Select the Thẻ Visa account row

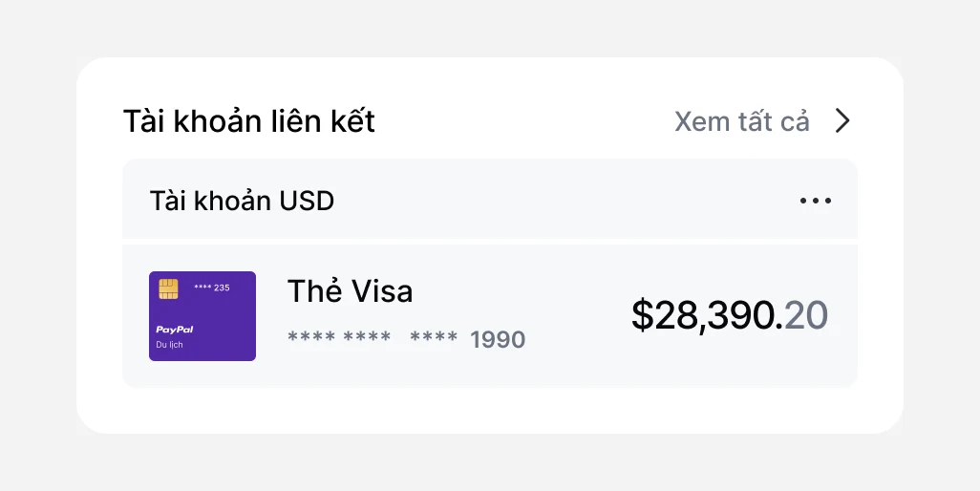490,316
